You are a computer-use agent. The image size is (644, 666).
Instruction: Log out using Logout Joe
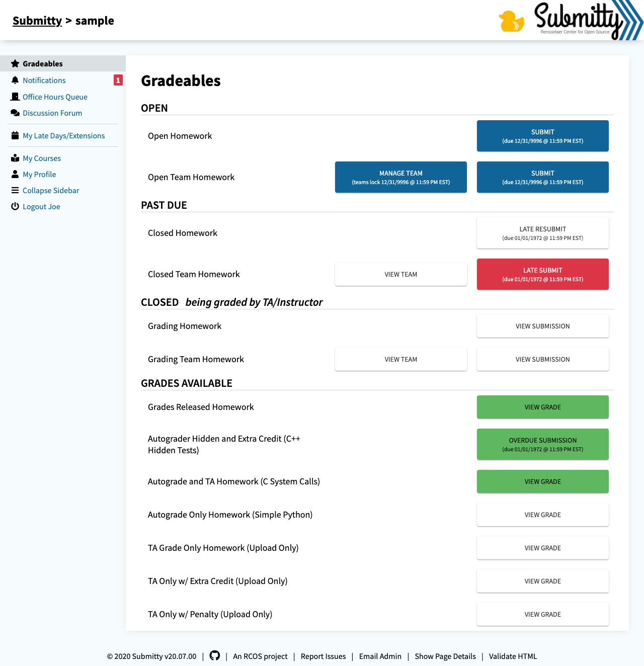[x=41, y=207]
